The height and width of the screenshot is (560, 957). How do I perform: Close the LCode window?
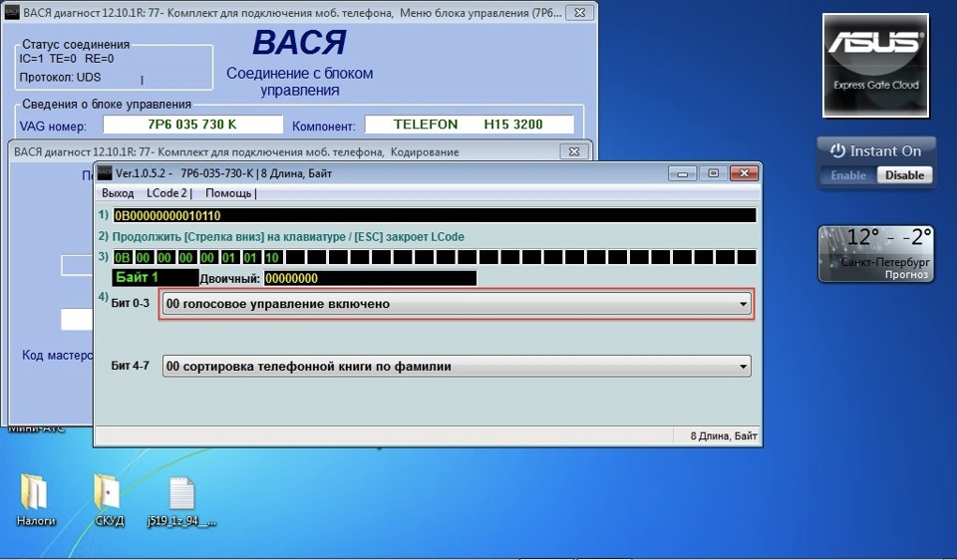(x=744, y=173)
